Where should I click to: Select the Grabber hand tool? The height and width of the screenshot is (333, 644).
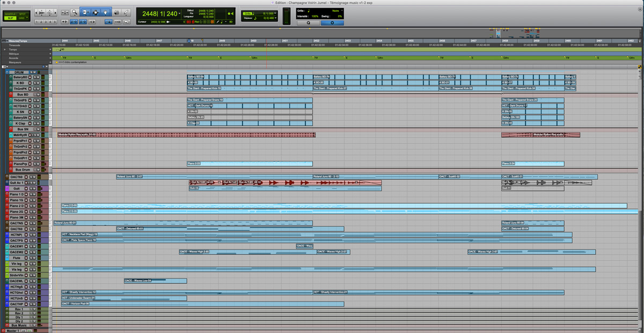coord(106,12)
